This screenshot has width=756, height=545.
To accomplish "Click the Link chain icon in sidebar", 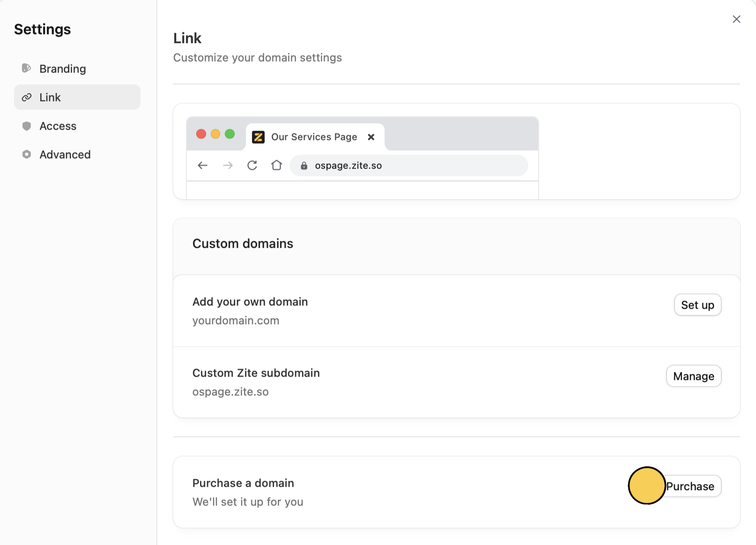I will (27, 97).
